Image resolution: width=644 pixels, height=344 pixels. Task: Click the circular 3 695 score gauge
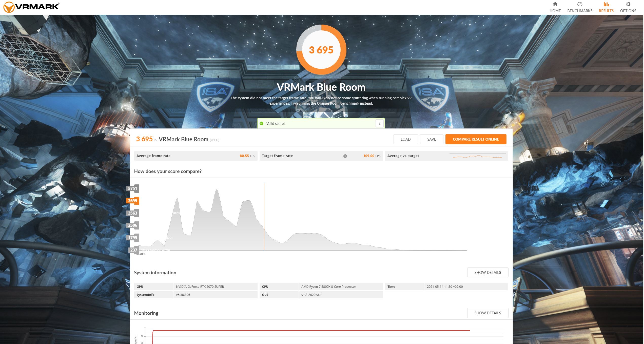pos(321,50)
